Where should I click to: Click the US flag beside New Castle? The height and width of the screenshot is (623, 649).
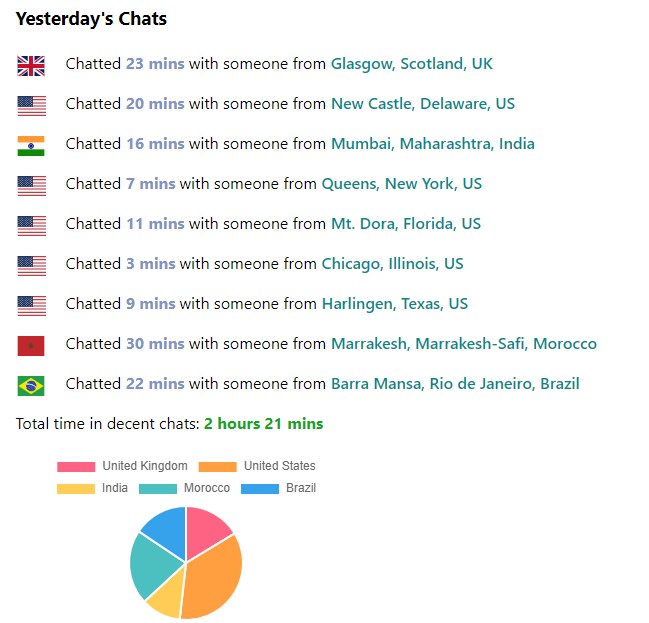click(31, 106)
